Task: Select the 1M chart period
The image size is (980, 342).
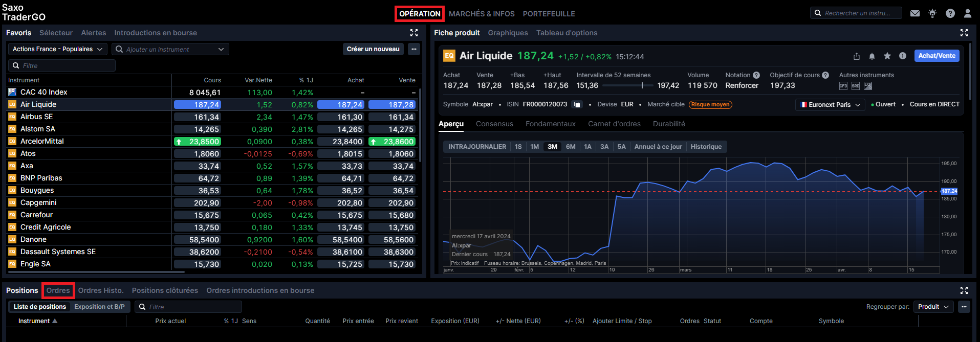Action: [535, 147]
